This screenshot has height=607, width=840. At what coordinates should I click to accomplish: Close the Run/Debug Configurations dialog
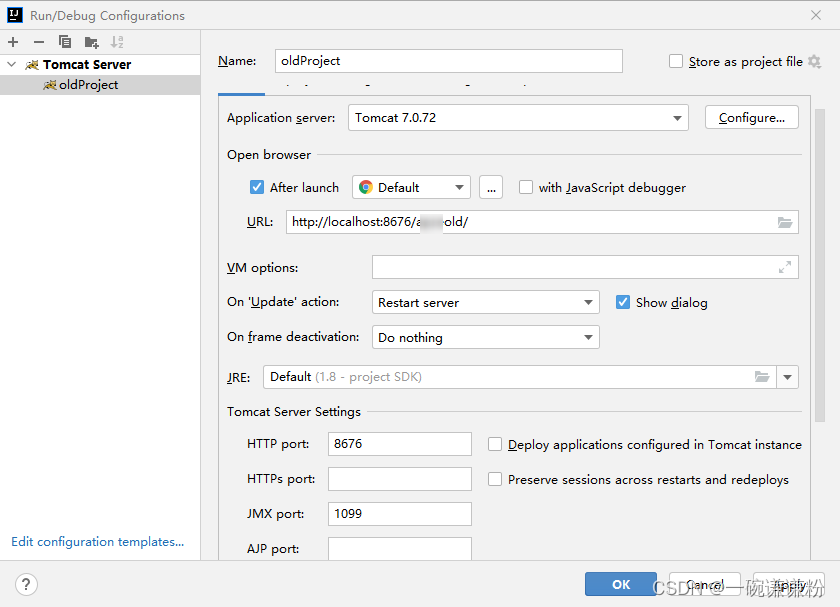pyautogui.click(x=815, y=15)
